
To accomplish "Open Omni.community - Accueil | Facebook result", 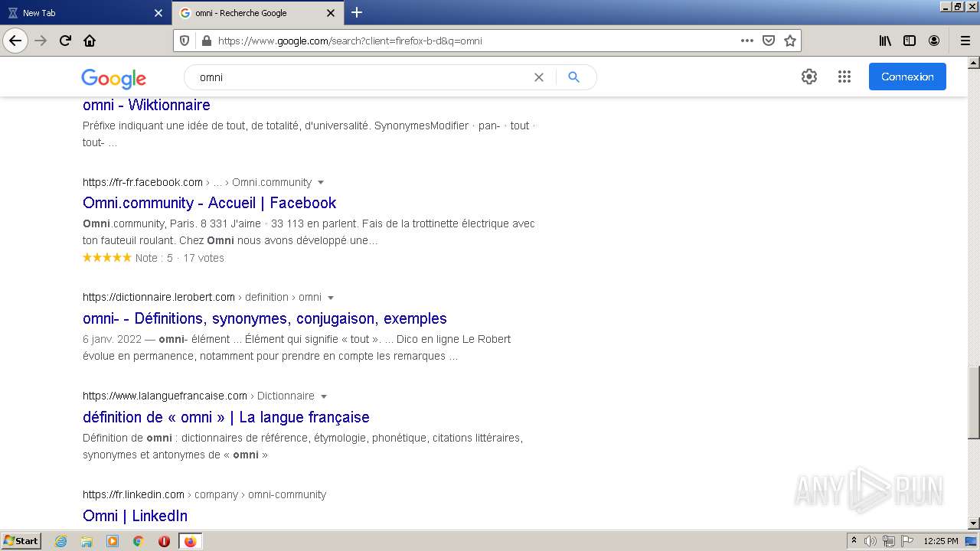I will click(210, 203).
